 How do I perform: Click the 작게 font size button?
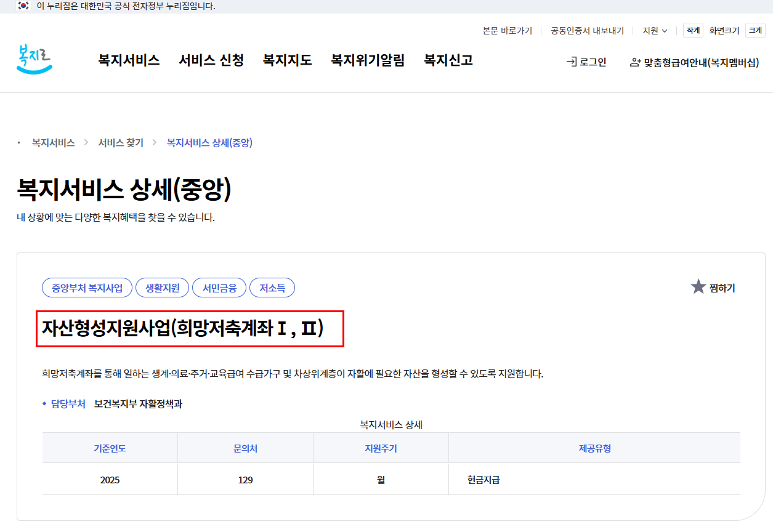click(692, 30)
